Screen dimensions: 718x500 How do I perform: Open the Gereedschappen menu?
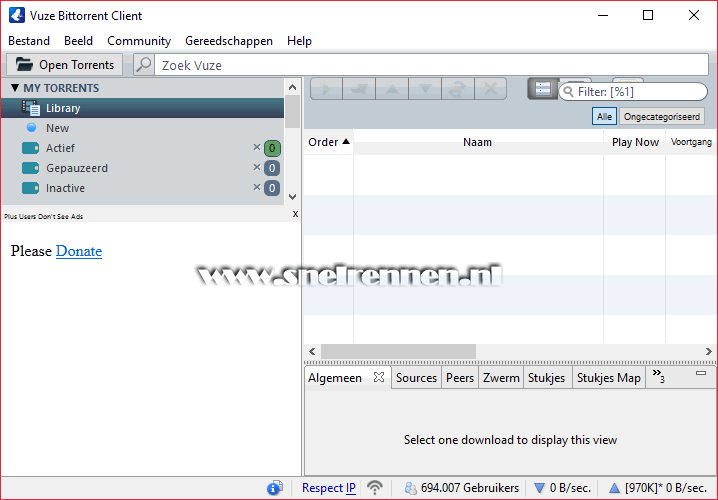[x=228, y=41]
